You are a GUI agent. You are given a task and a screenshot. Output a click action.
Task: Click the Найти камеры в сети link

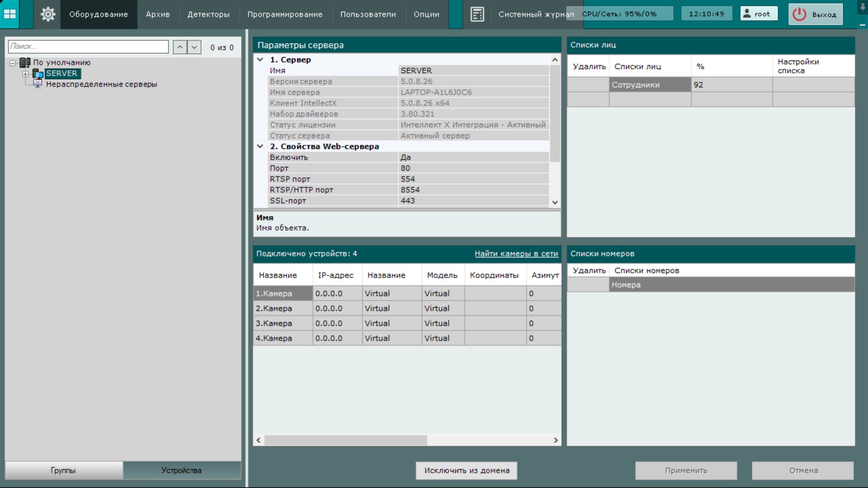pos(516,254)
